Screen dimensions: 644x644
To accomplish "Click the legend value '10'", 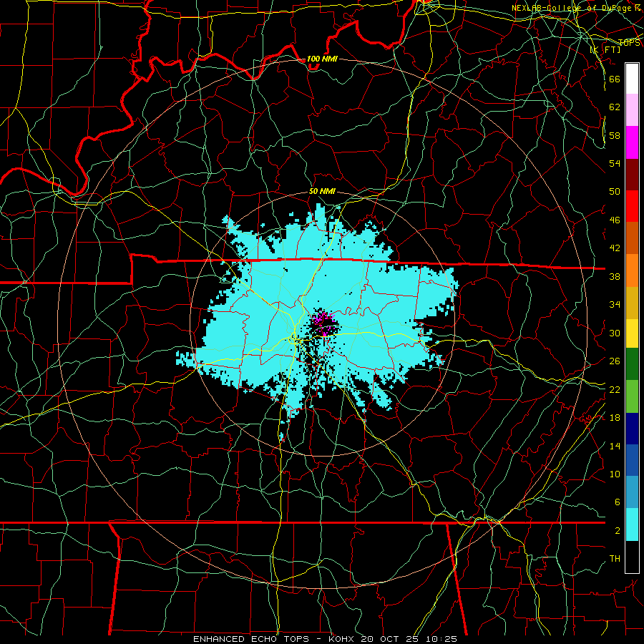I will [x=615, y=474].
